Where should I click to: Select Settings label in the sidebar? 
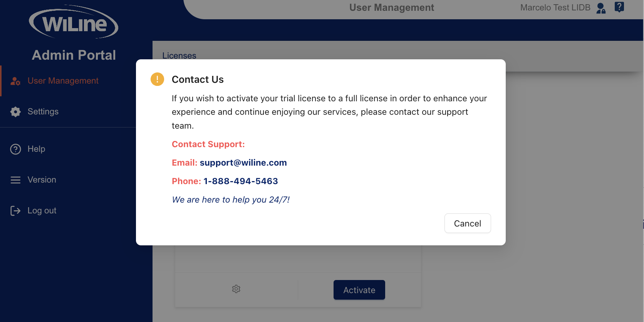[43, 112]
